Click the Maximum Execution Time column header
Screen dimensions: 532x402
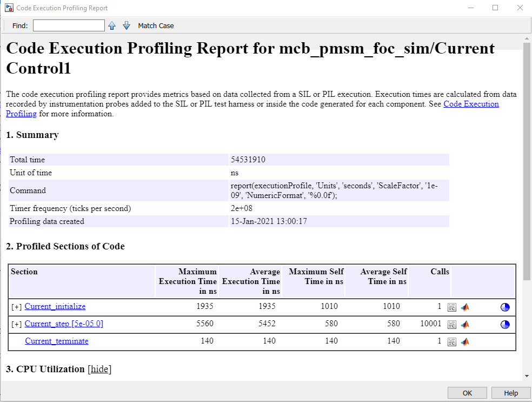(187, 281)
